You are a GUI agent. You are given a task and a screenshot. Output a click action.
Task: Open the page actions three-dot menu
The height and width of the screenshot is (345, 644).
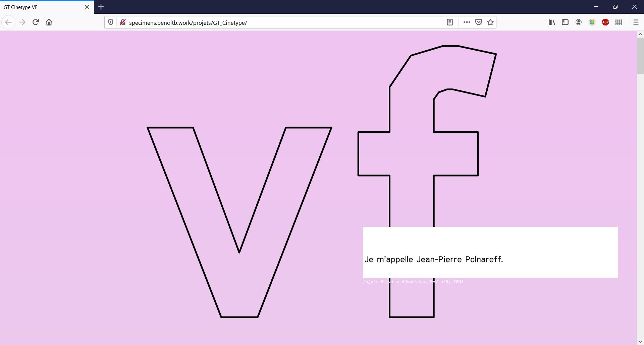(x=467, y=22)
